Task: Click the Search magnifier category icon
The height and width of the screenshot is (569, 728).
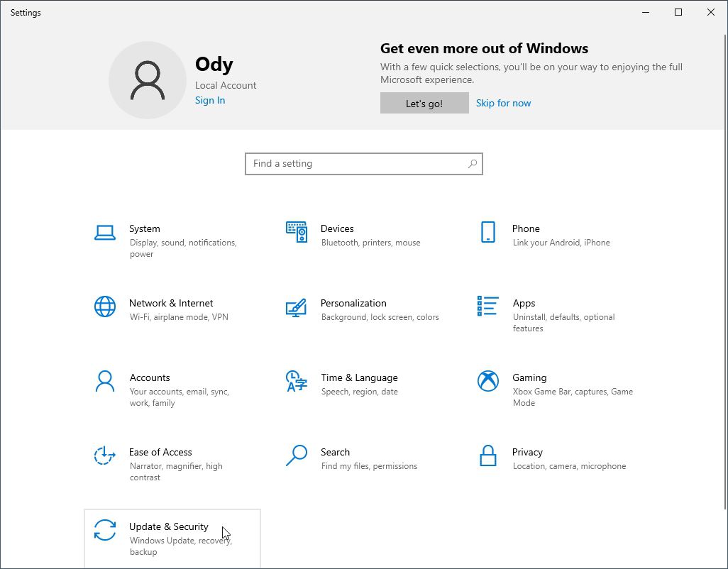Action: 296,455
